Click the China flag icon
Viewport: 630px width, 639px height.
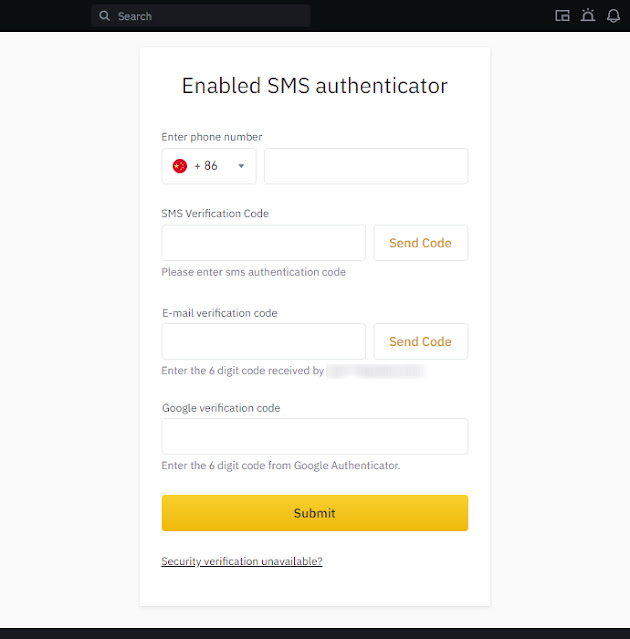pos(180,166)
